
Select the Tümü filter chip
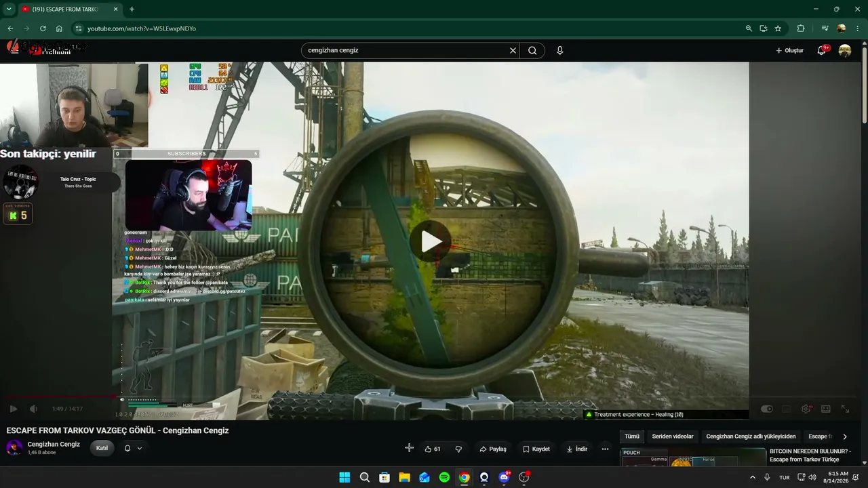(632, 436)
